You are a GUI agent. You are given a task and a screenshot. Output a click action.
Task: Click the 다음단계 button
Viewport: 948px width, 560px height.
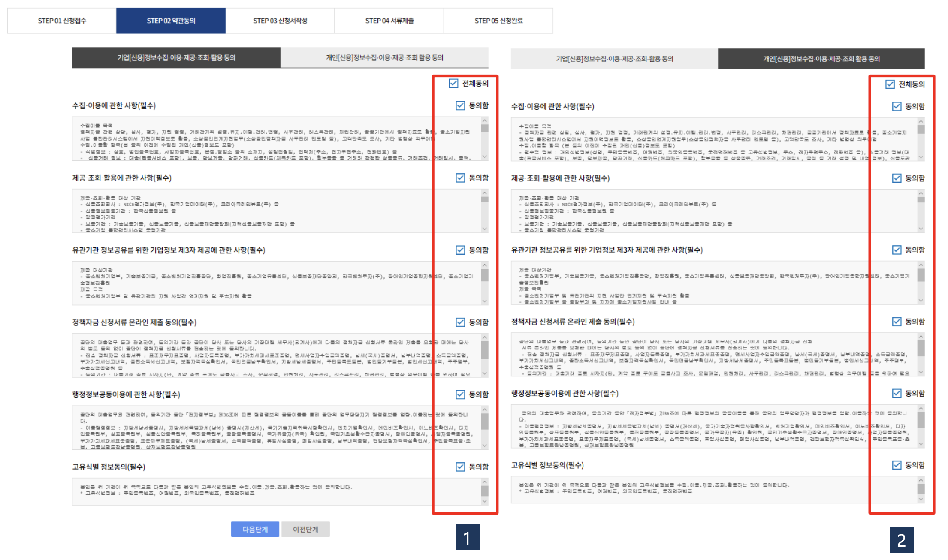coord(255,529)
